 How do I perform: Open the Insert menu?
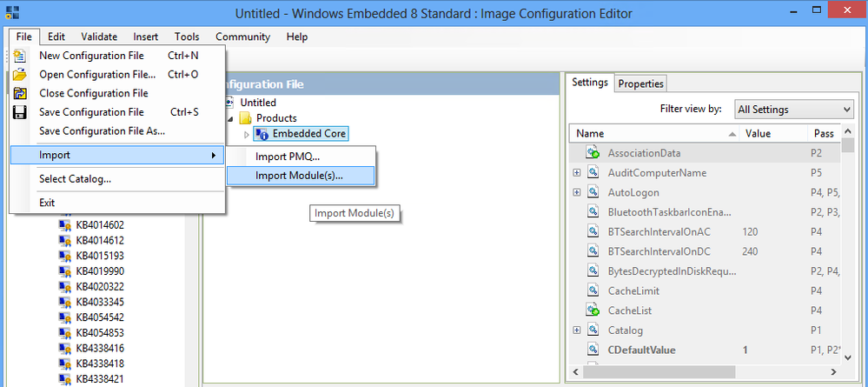[146, 37]
